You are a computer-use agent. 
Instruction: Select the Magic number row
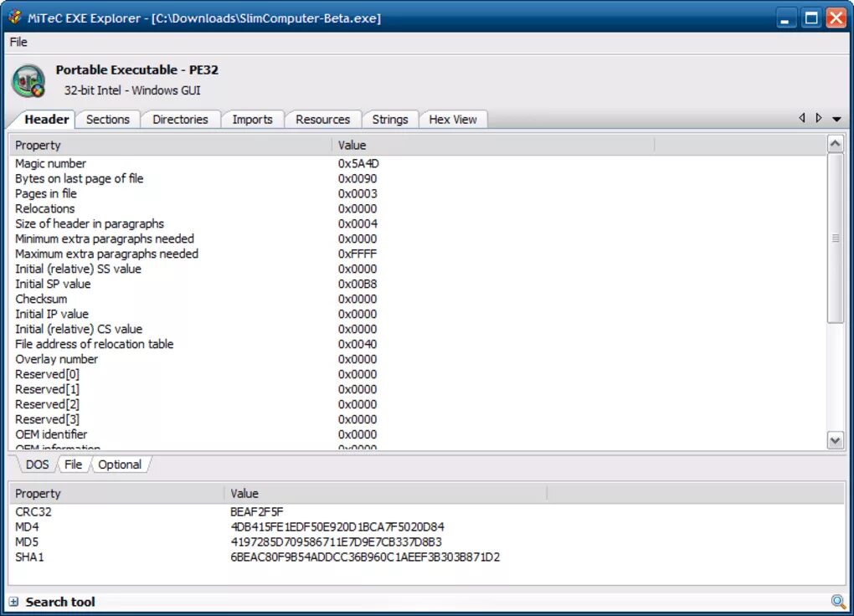[418, 163]
